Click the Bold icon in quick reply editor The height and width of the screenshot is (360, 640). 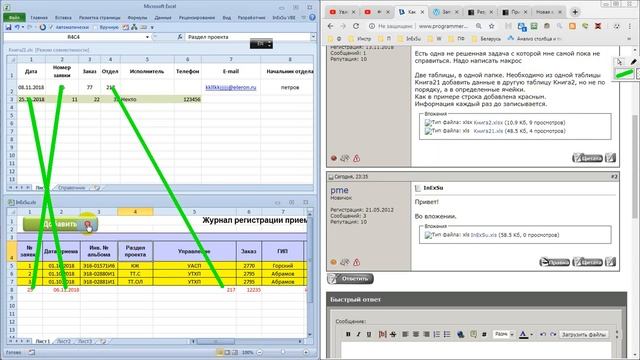click(348, 334)
